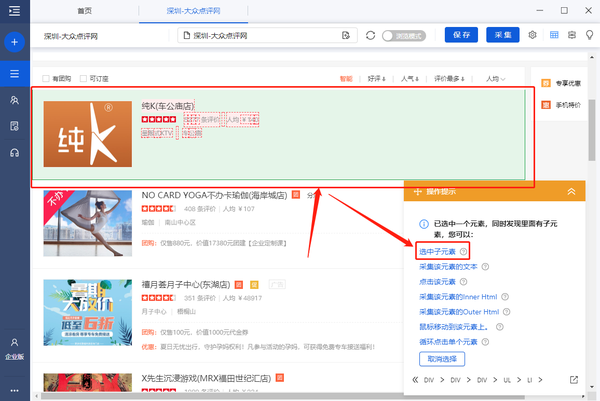Screen dimensions: 600x401
Task: Show the data preview grid icon
Action: tap(554, 35)
